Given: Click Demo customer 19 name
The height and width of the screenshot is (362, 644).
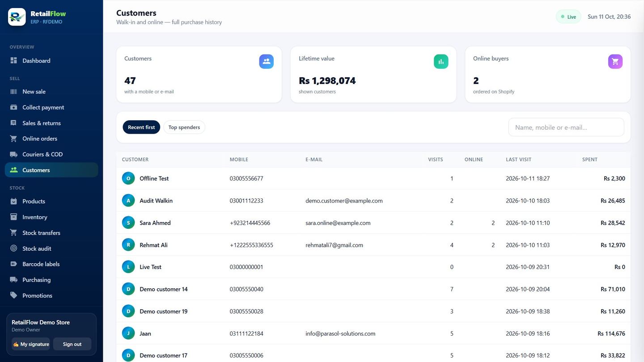Looking at the screenshot, I should pyautogui.click(x=164, y=311).
